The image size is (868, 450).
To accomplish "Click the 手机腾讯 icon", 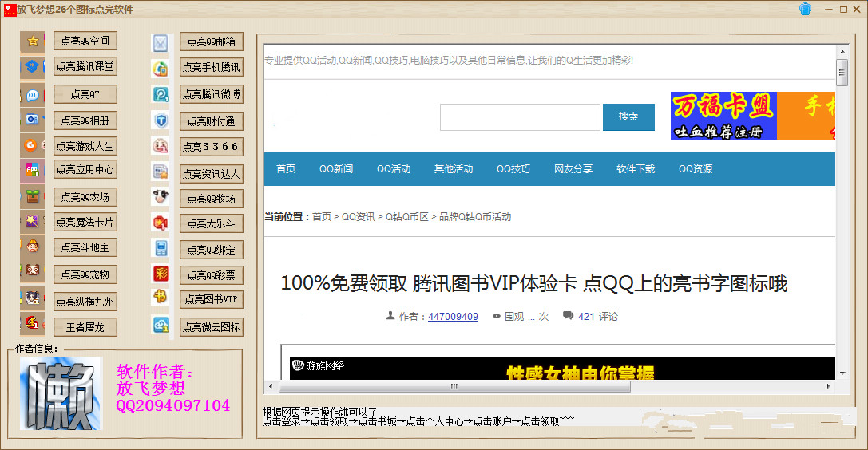I will (x=161, y=69).
